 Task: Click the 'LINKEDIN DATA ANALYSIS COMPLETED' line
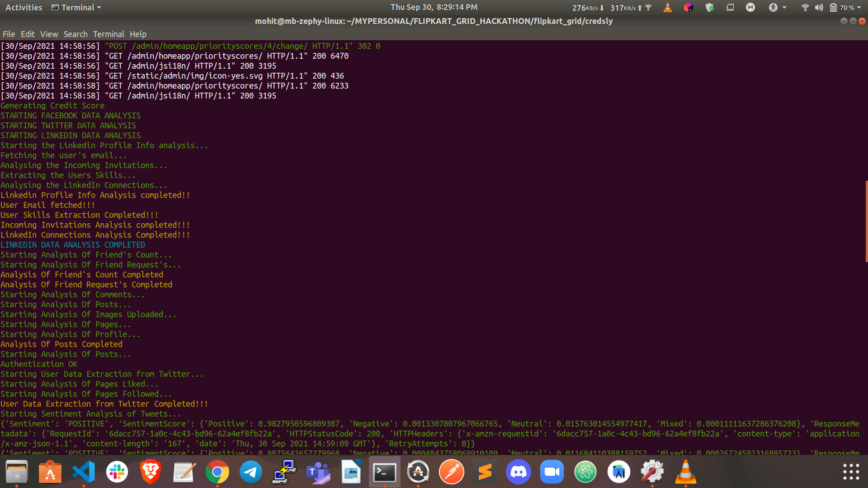pyautogui.click(x=73, y=245)
